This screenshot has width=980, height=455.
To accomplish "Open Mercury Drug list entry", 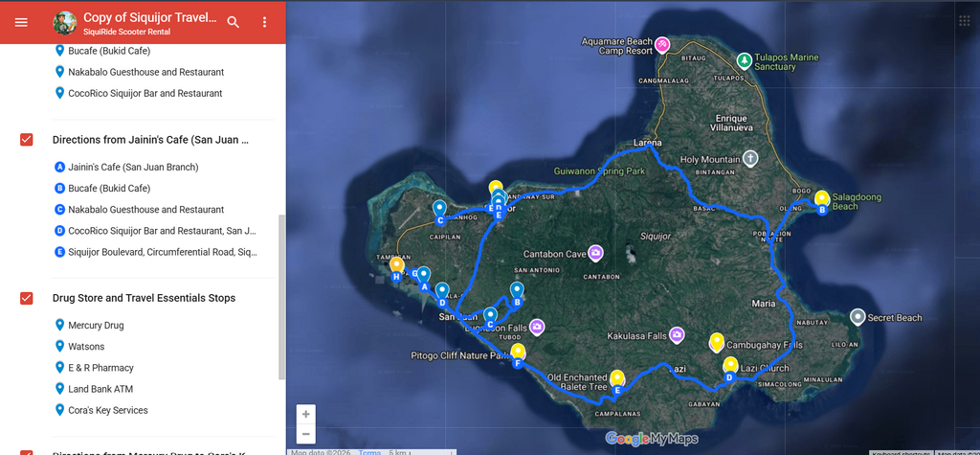I will pyautogui.click(x=97, y=326).
